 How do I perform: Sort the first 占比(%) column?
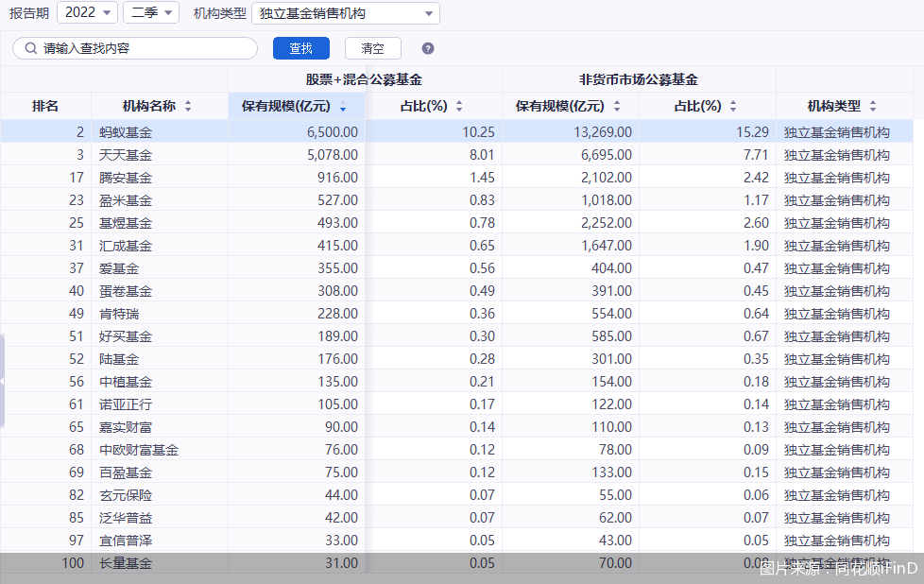coord(459,106)
